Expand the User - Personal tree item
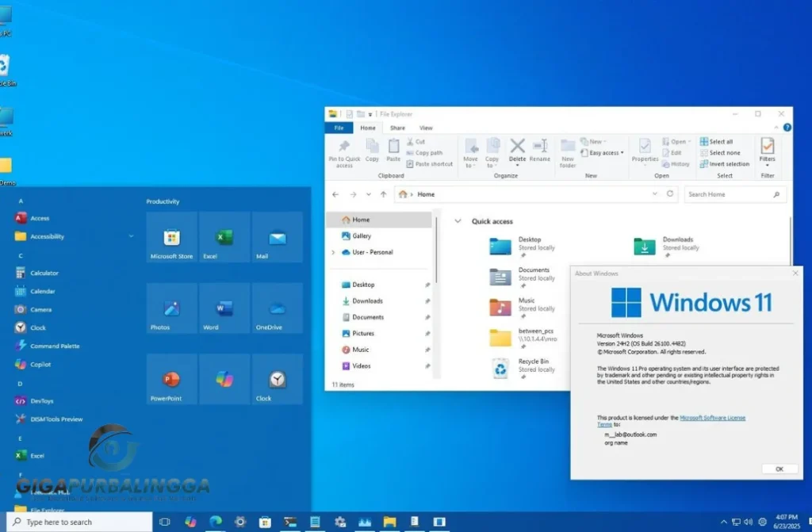This screenshot has width=812, height=532. pos(332,252)
